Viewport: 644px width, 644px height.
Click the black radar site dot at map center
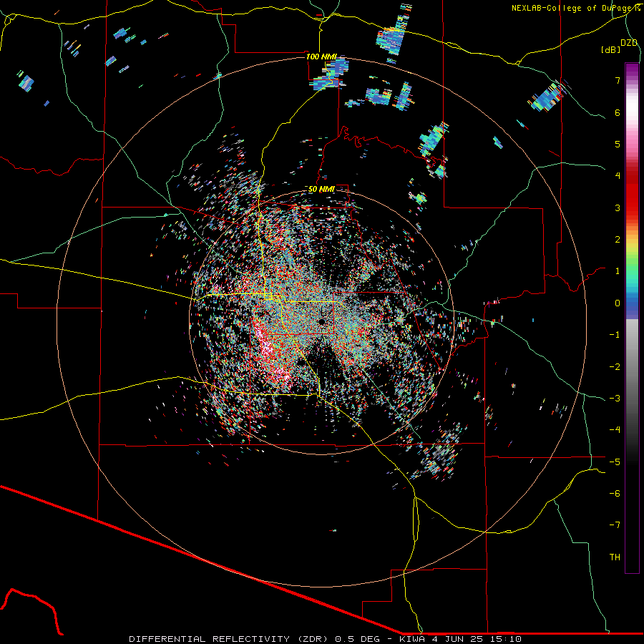coord(321,321)
